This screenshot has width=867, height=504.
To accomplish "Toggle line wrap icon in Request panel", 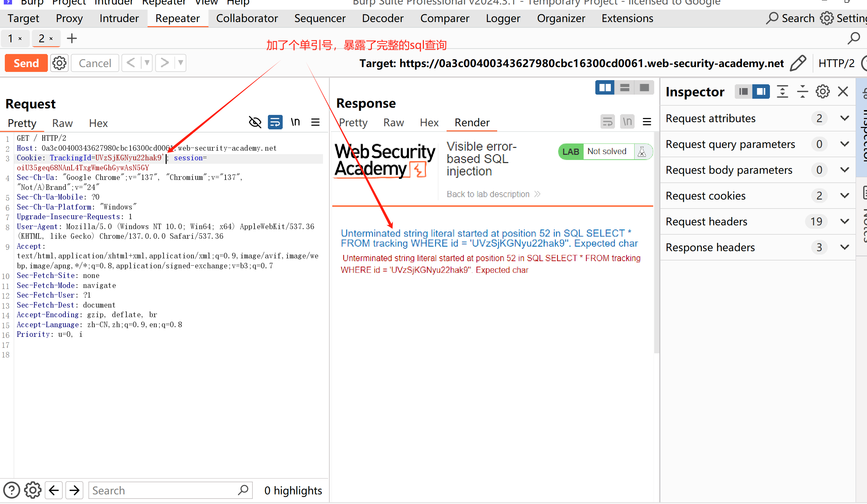I will pos(275,122).
